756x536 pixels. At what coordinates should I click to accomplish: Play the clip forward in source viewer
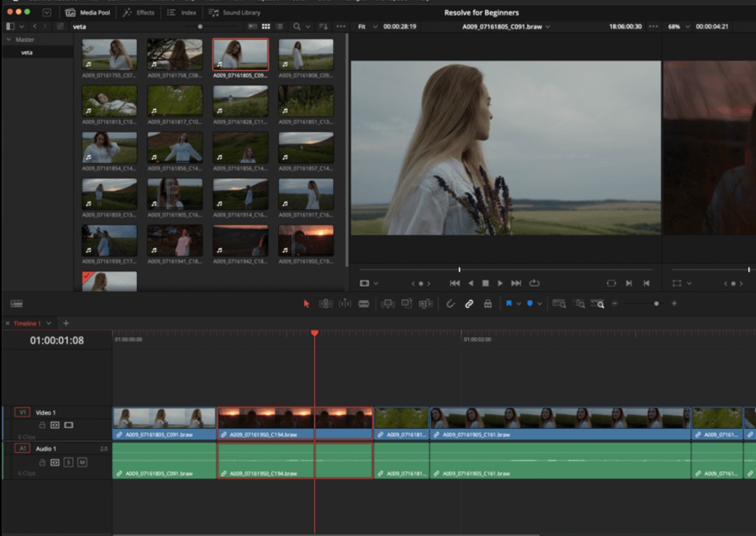click(500, 283)
